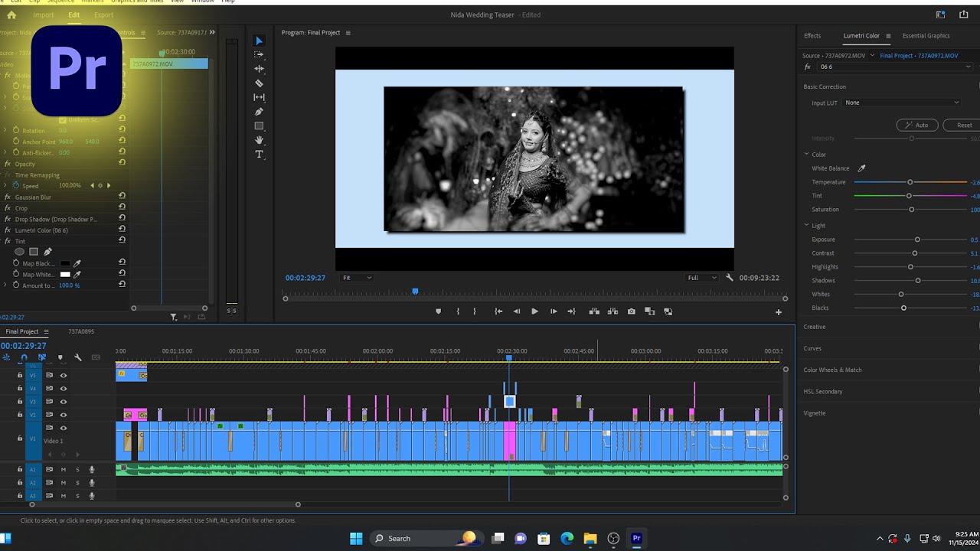Open the Effects panel tab
980x551 pixels.
[812, 36]
